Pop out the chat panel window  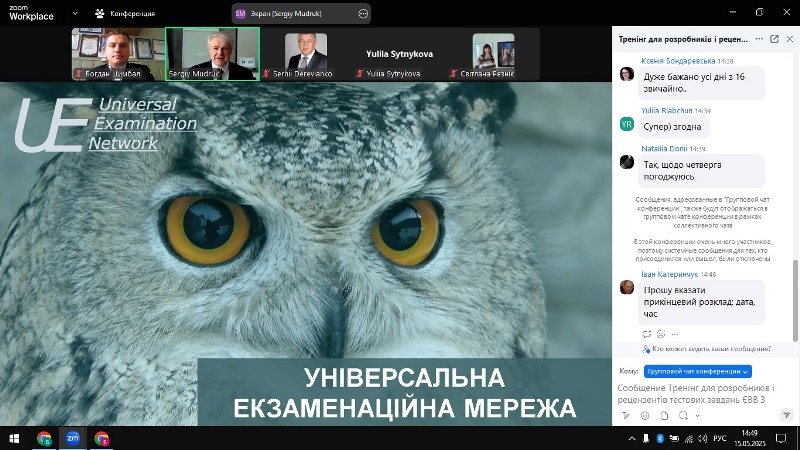774,39
